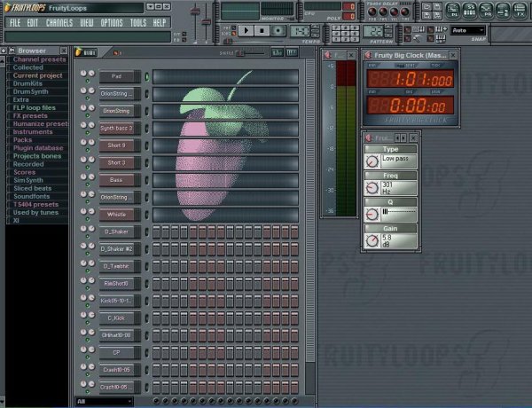Expand the Channel presets folder in Browser
Screen dimensions: 532x408
[x=39, y=59]
